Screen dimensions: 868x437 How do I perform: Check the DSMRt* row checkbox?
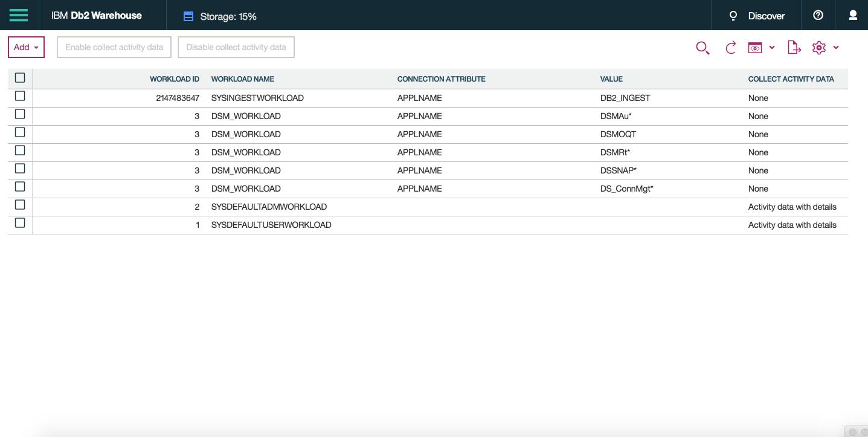pyautogui.click(x=20, y=151)
